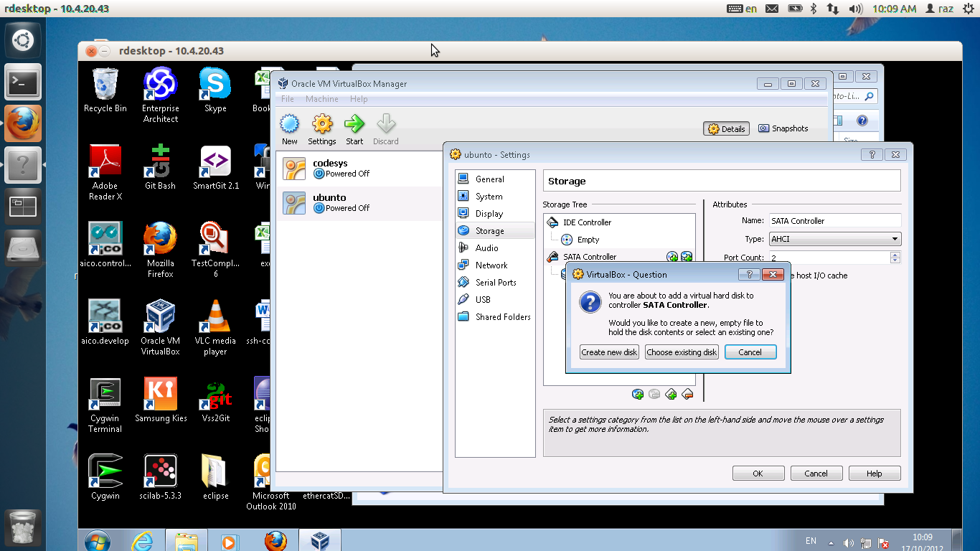Image resolution: width=980 pixels, height=551 pixels.
Task: Select codesys virtual machine in list
Action: 359,169
